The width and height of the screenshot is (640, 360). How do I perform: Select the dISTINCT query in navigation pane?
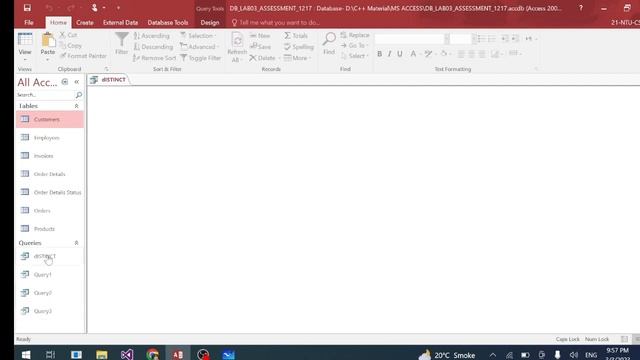pos(50,256)
